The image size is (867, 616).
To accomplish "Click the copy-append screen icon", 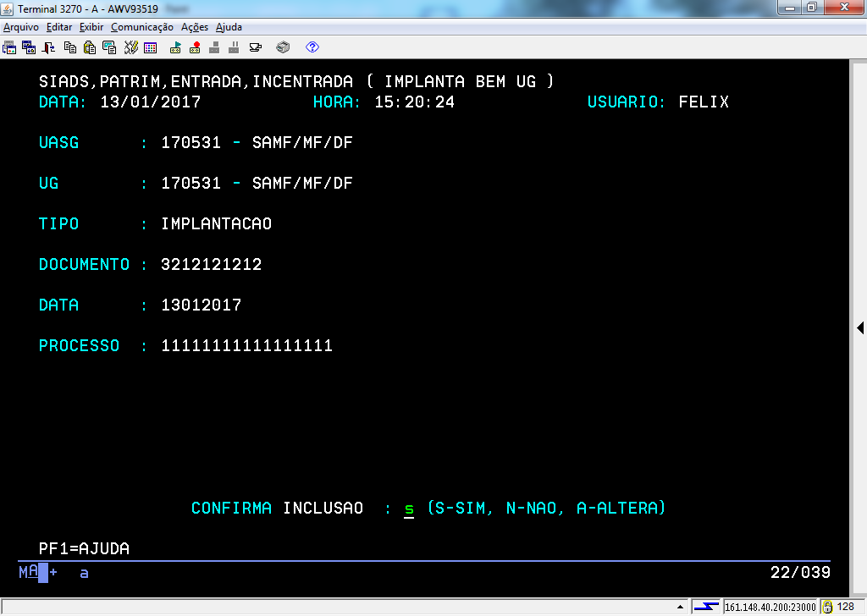I will pyautogui.click(x=109, y=47).
